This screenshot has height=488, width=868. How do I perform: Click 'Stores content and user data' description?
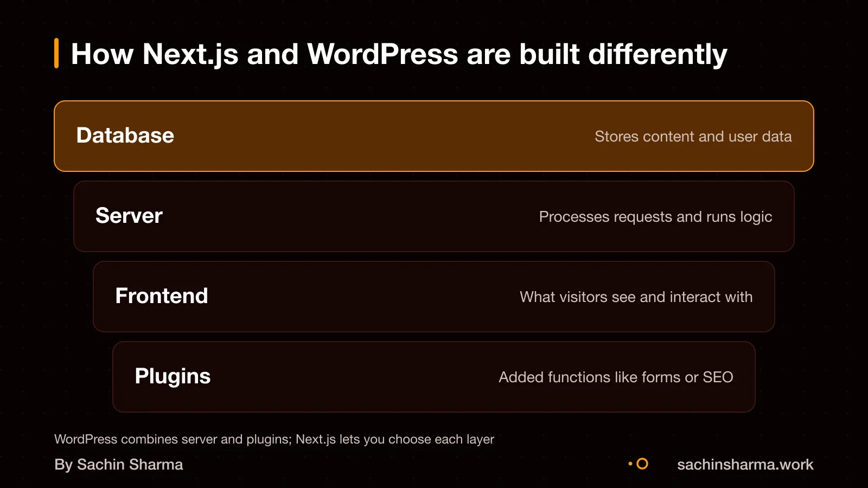693,137
